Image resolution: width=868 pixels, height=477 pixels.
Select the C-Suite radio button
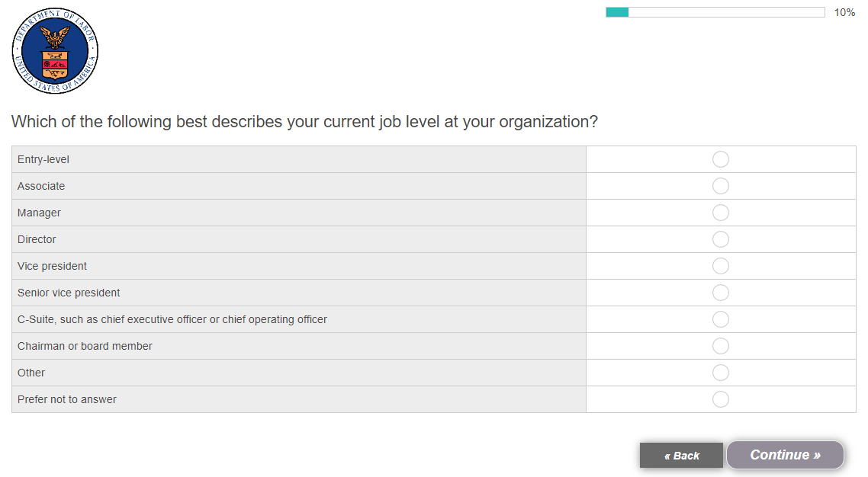720,319
